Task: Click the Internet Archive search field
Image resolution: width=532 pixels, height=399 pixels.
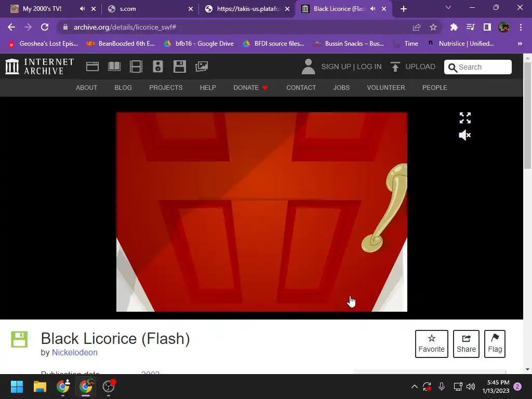Action: point(478,67)
